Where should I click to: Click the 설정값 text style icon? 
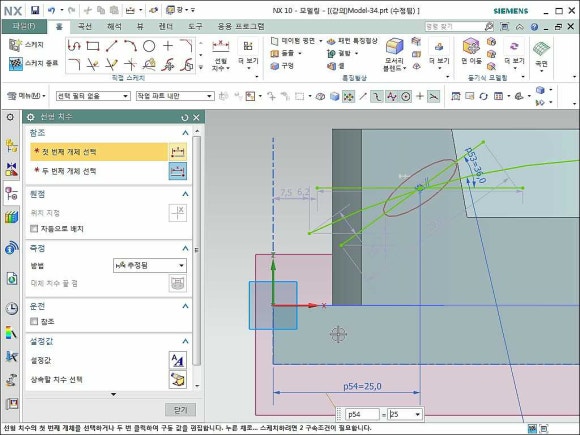(178, 360)
